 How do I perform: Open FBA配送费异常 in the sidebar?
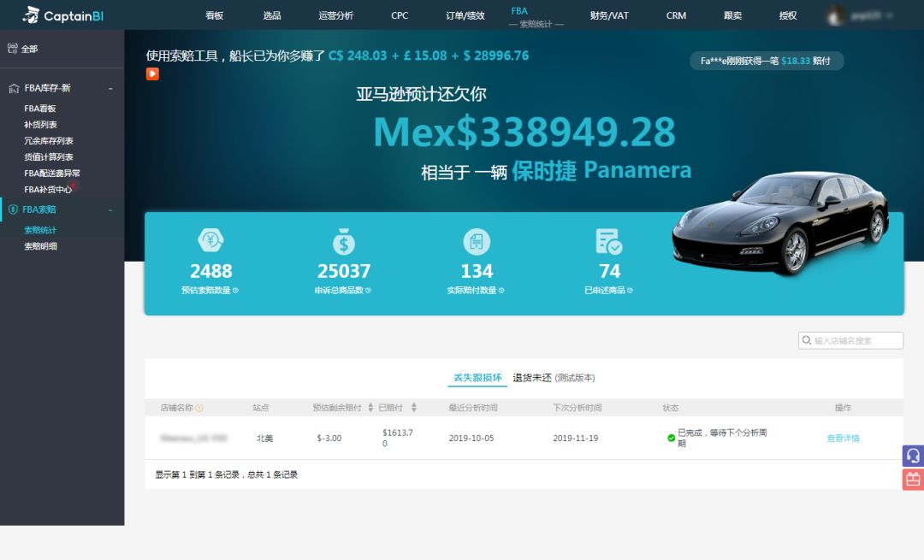(x=52, y=173)
